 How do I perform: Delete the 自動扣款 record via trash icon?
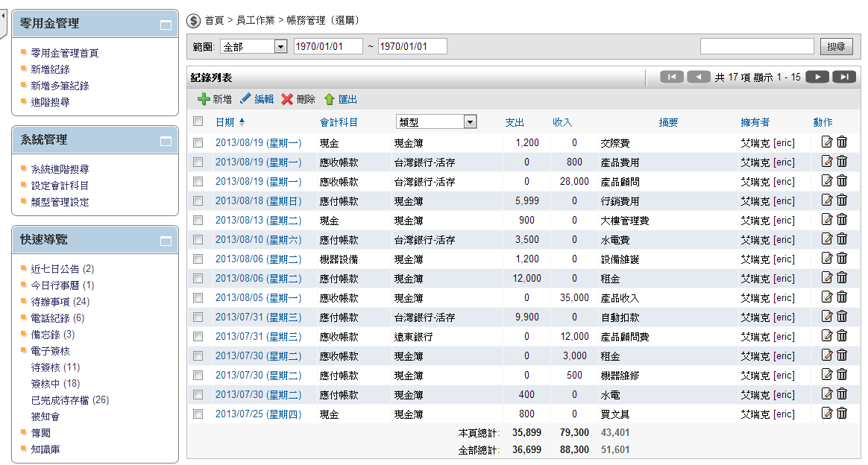pyautogui.click(x=842, y=316)
